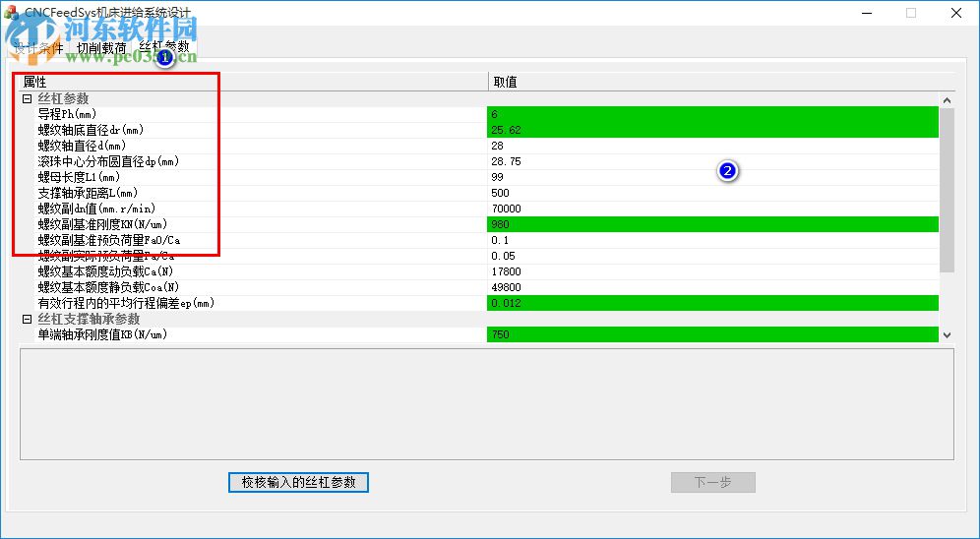Select the 螺纹轴底直径dr(mm) property row

[x=262, y=130]
